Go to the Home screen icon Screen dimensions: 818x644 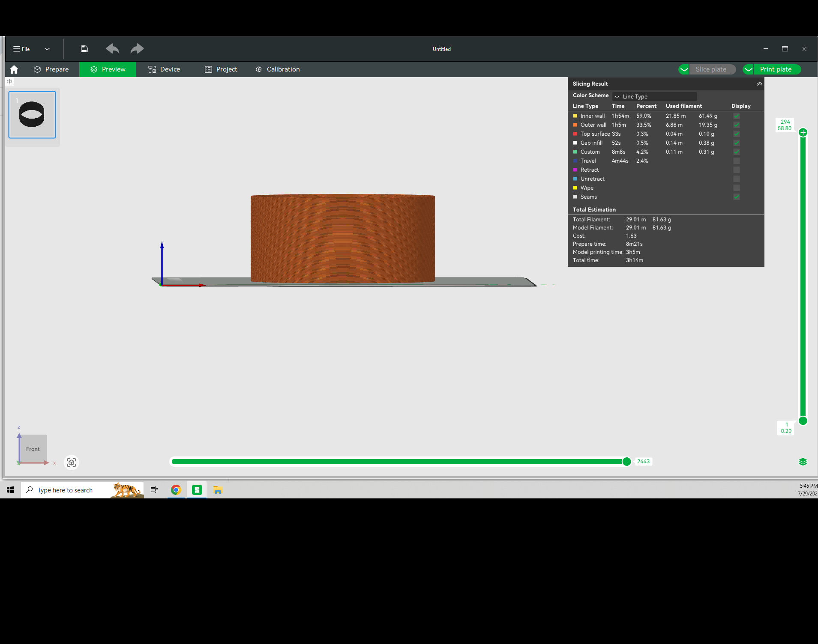tap(14, 69)
